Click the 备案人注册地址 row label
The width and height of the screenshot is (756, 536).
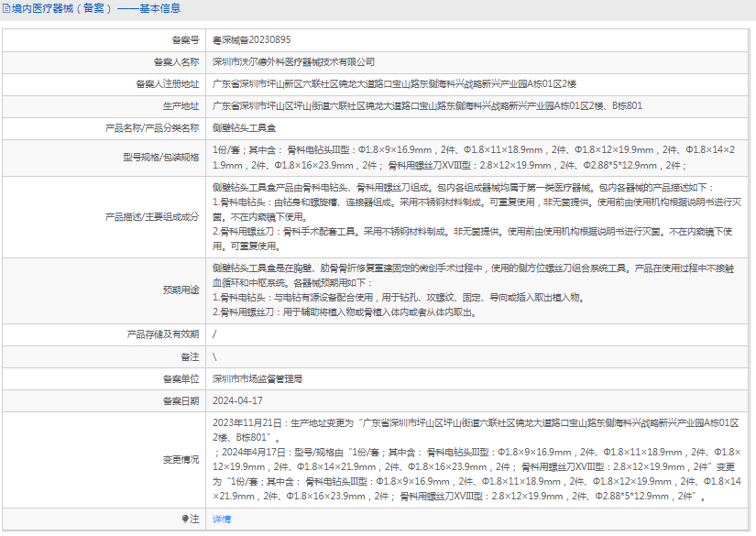point(168,84)
